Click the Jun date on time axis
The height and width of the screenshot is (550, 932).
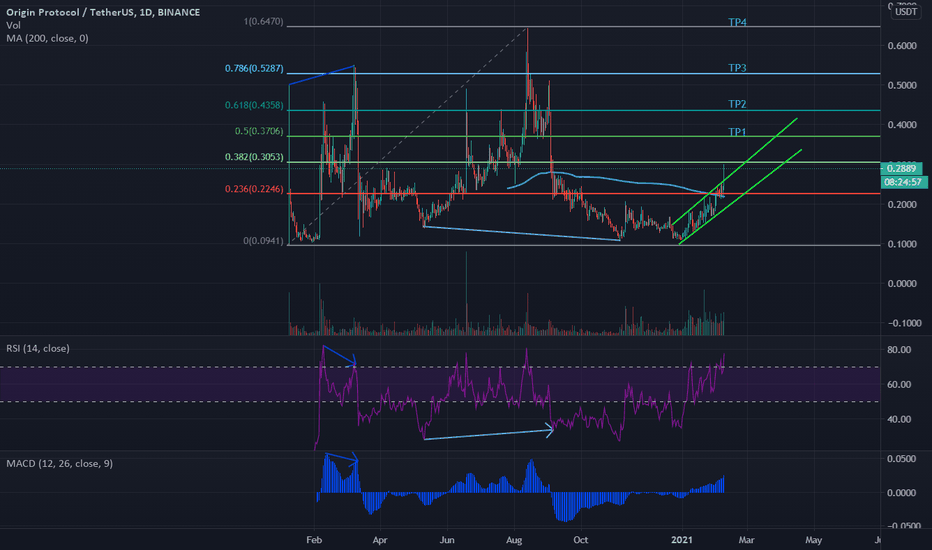(447, 540)
